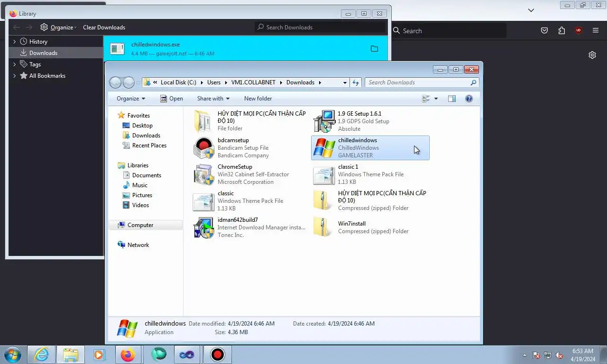
Task: Select the HỦY DIỆT MỌI PC compressed folder icon
Action: 323,201
